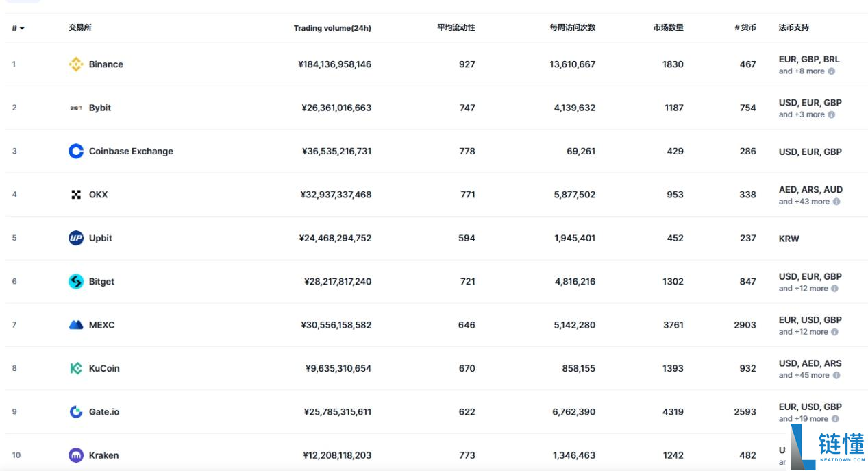Click the OKX exchange logo icon

(x=76, y=195)
